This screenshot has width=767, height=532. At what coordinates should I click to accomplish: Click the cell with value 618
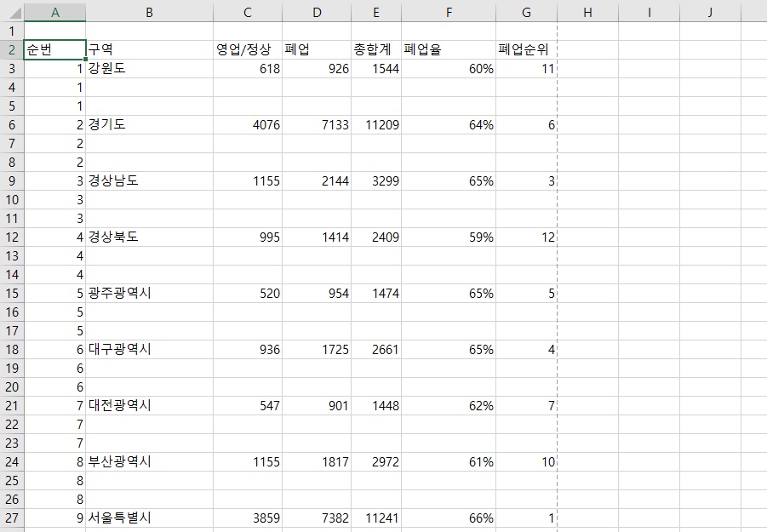[248, 68]
